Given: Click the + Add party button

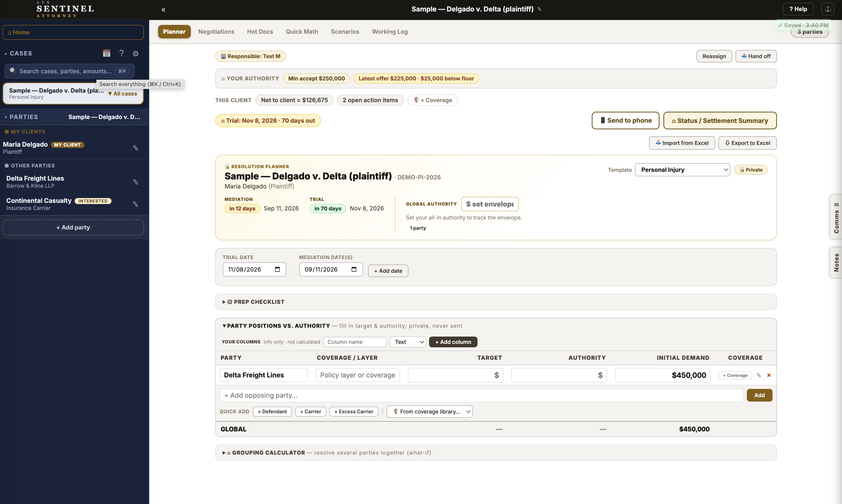Looking at the screenshot, I should (73, 227).
